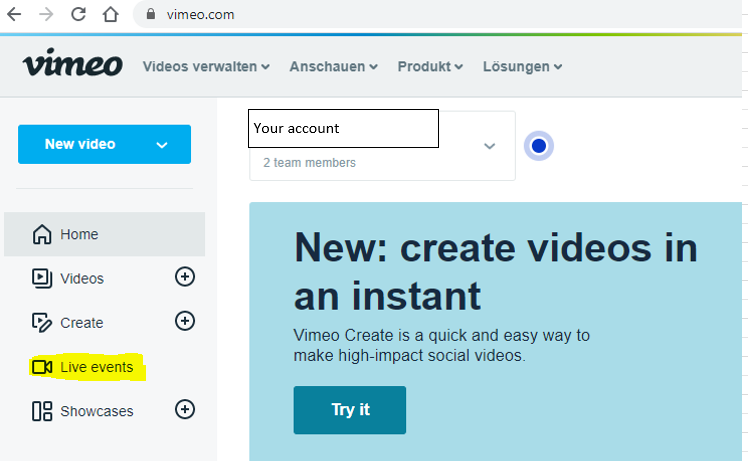
Task: Click the plus icon next to Create
Action: [185, 321]
